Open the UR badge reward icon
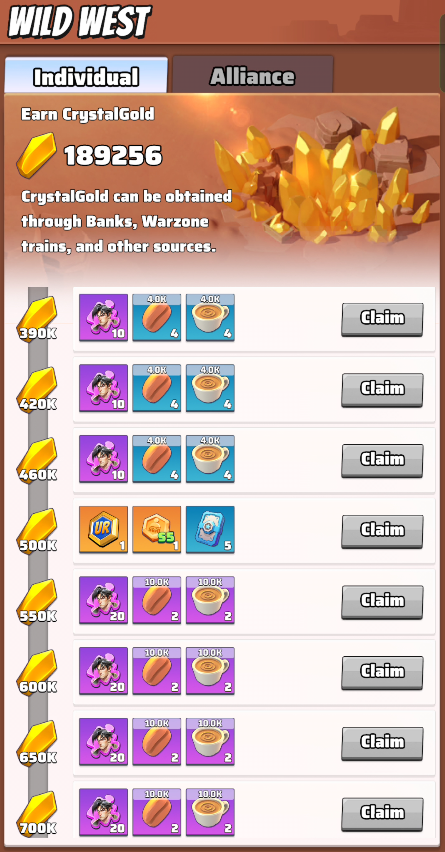Screen dimensions: 445x852 coord(103,530)
